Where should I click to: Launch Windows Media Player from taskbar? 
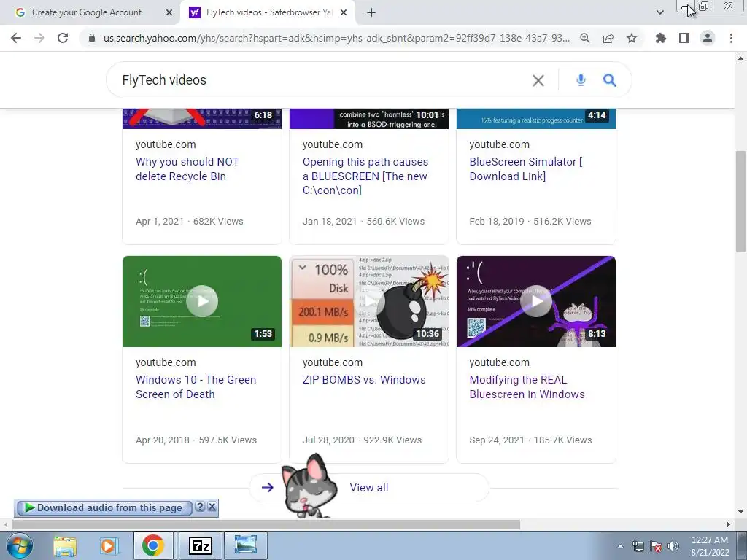point(108,546)
